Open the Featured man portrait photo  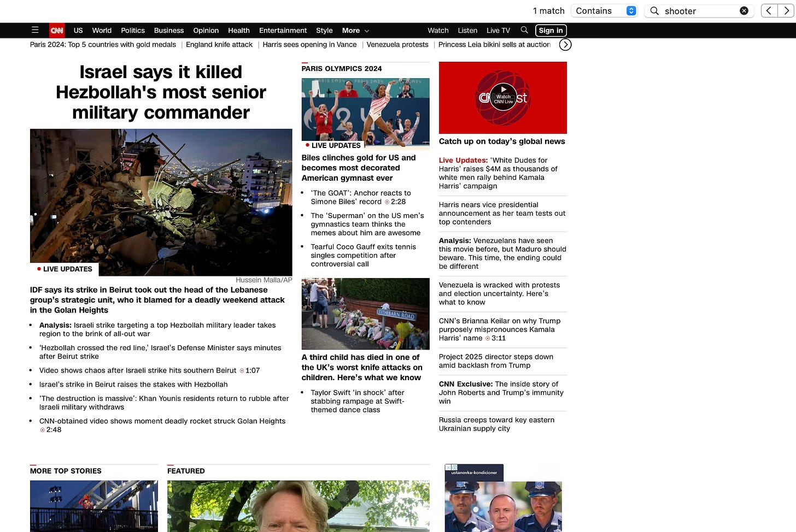tap(298, 506)
